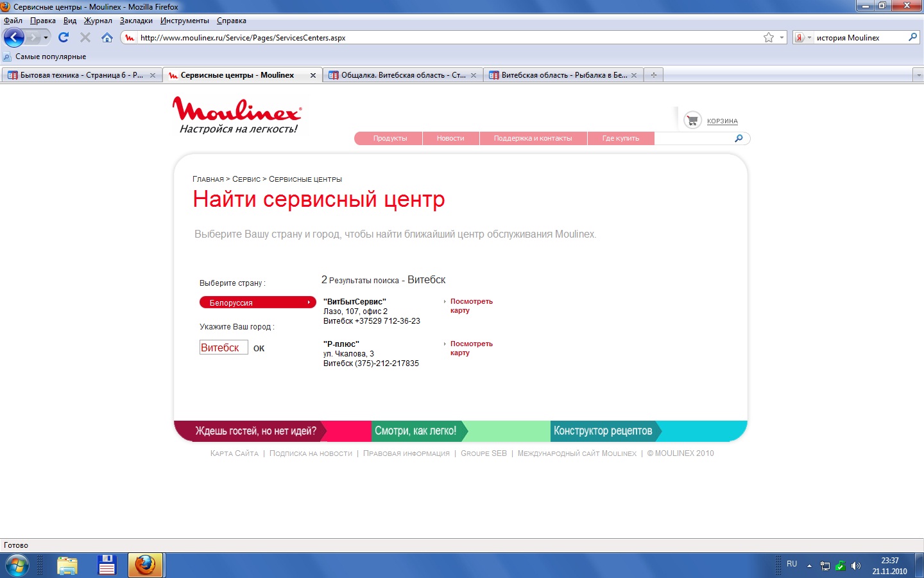
Task: Bookmark this page with the star icon
Action: pyautogui.click(x=768, y=37)
